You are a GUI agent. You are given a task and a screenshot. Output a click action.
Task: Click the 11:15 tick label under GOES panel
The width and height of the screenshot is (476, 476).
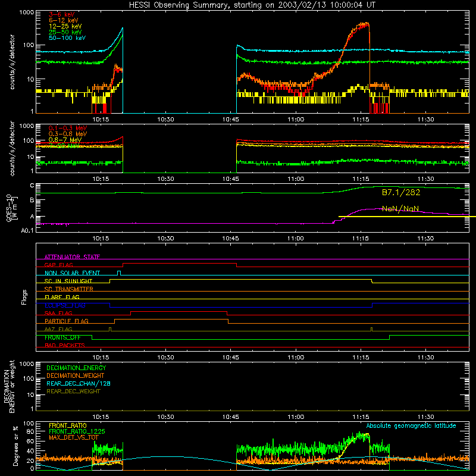click(x=361, y=239)
